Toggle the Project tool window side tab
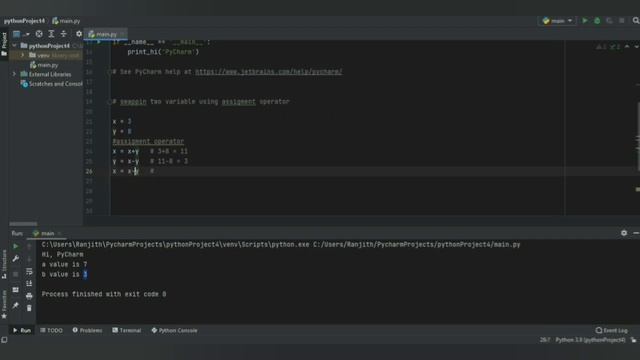The width and height of the screenshot is (640, 360). point(4,44)
